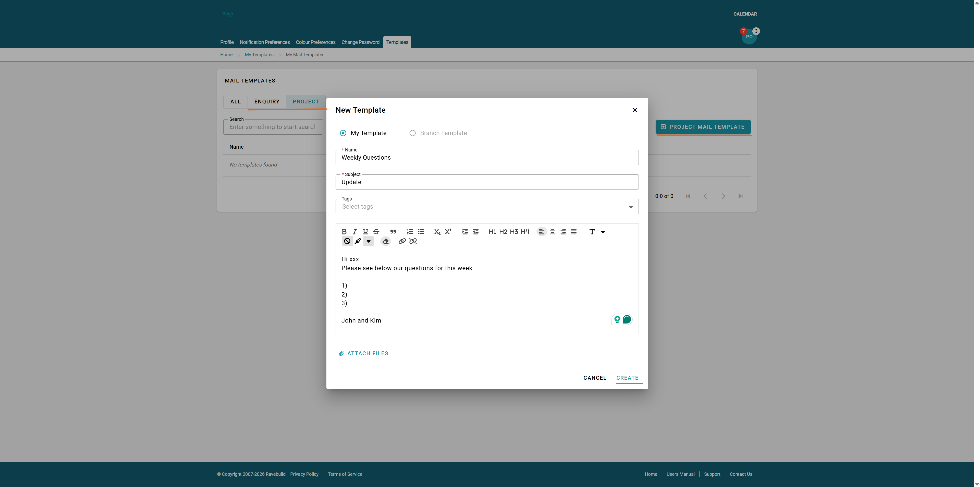Apply superscript formatting

[448, 232]
